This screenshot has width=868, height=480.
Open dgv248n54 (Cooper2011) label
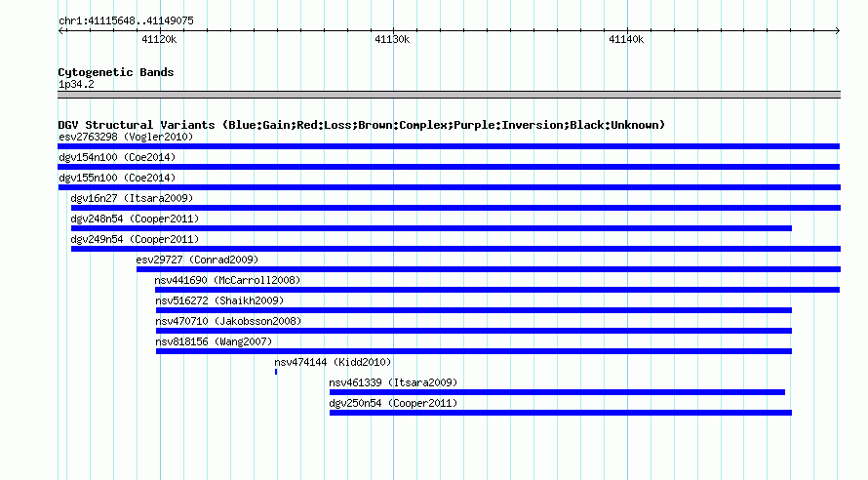(135, 219)
